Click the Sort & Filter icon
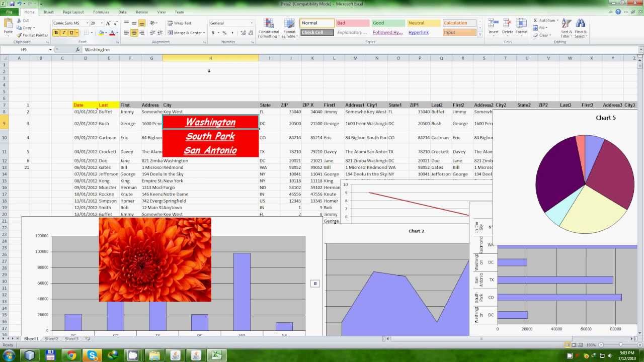 566,24
